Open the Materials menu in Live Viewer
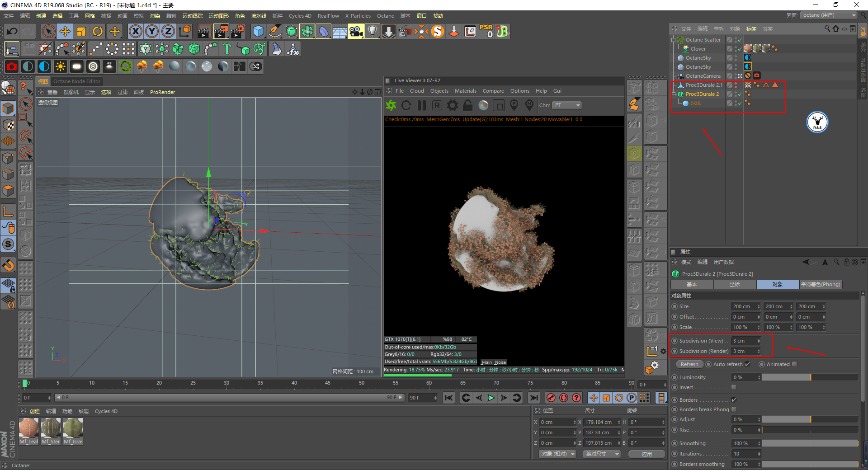 465,91
